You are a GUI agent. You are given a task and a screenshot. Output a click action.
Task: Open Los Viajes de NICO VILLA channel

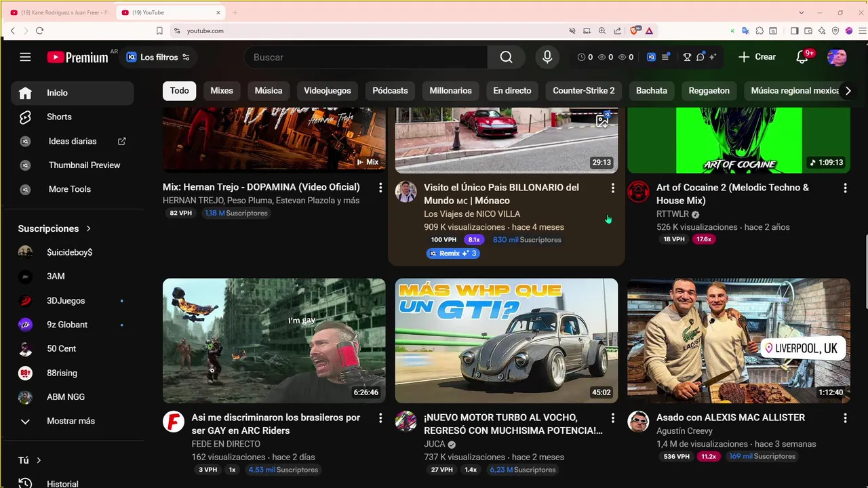pyautogui.click(x=472, y=213)
